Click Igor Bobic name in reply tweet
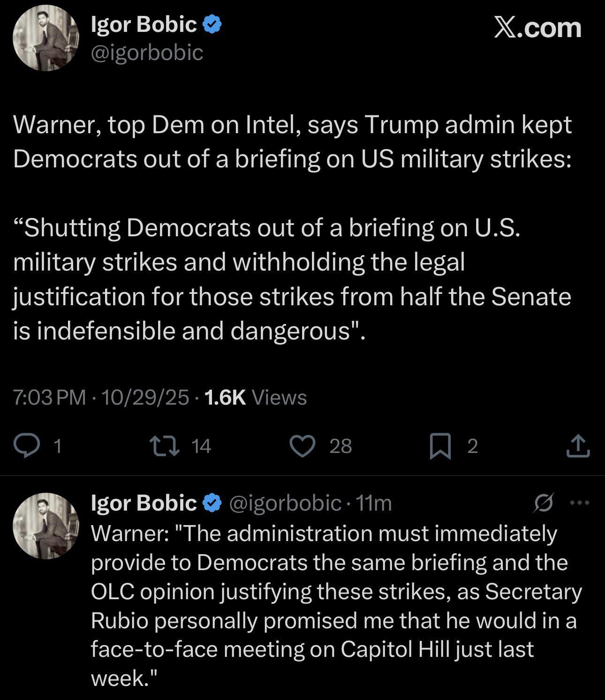Viewport: 605px width, 700px height. pyautogui.click(x=144, y=503)
